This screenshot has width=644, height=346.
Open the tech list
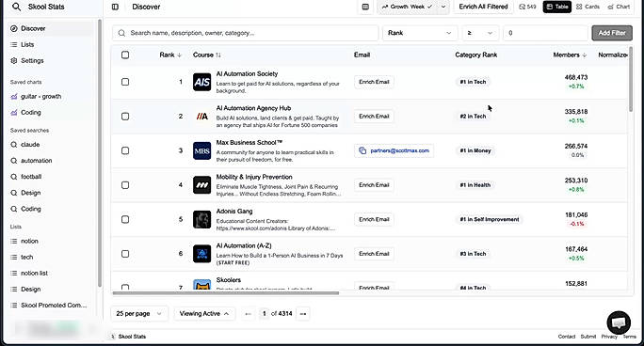[26, 257]
